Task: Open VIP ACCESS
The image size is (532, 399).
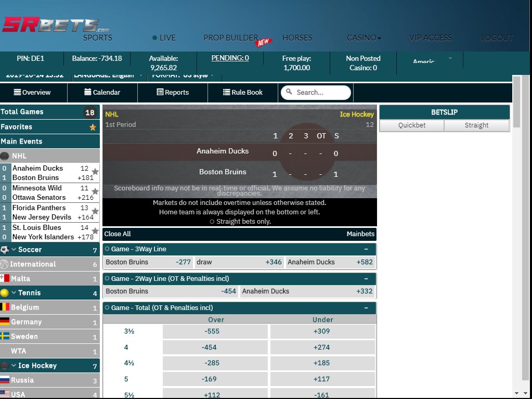Action: click(430, 37)
